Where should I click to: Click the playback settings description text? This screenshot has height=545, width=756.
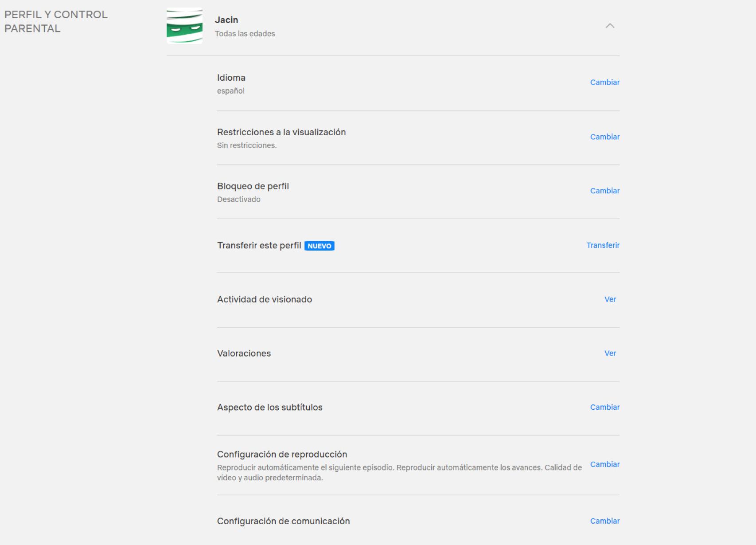(399, 473)
